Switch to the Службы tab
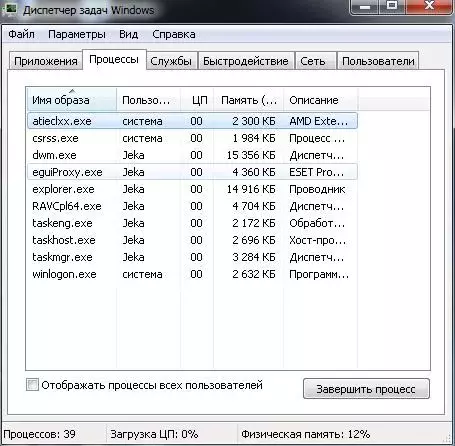This screenshot has width=455, height=446. pyautogui.click(x=171, y=61)
